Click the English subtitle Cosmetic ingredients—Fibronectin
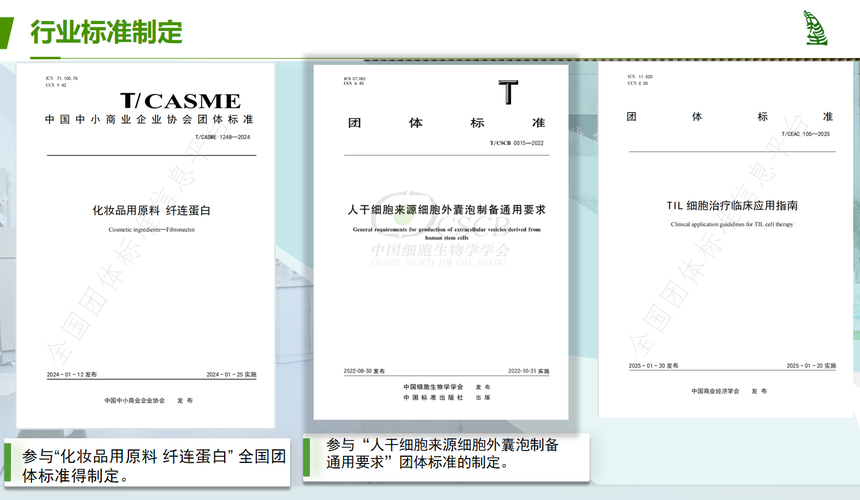 coord(149,230)
